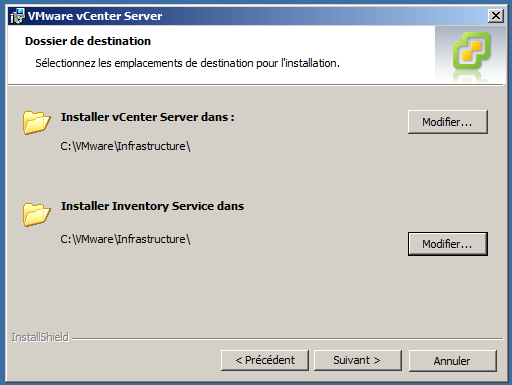Screen dimensions: 512x385
Task: Select the vCenter Server install path text
Action: 125,146
